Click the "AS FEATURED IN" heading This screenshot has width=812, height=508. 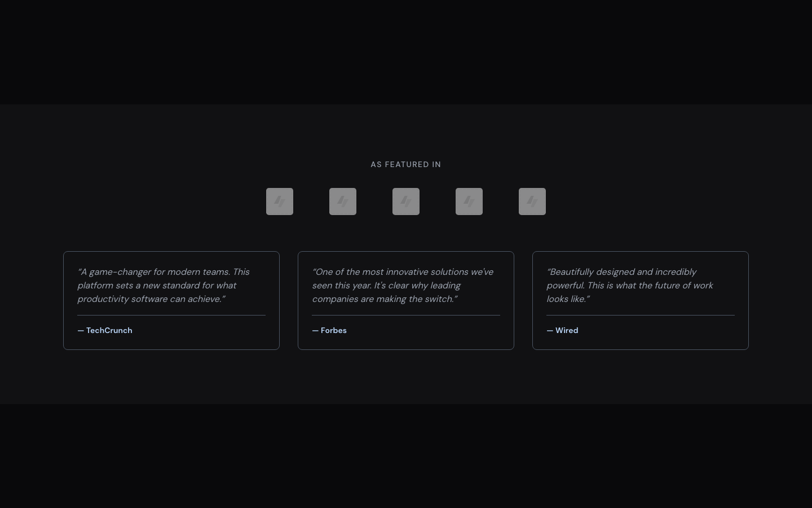tap(405, 164)
